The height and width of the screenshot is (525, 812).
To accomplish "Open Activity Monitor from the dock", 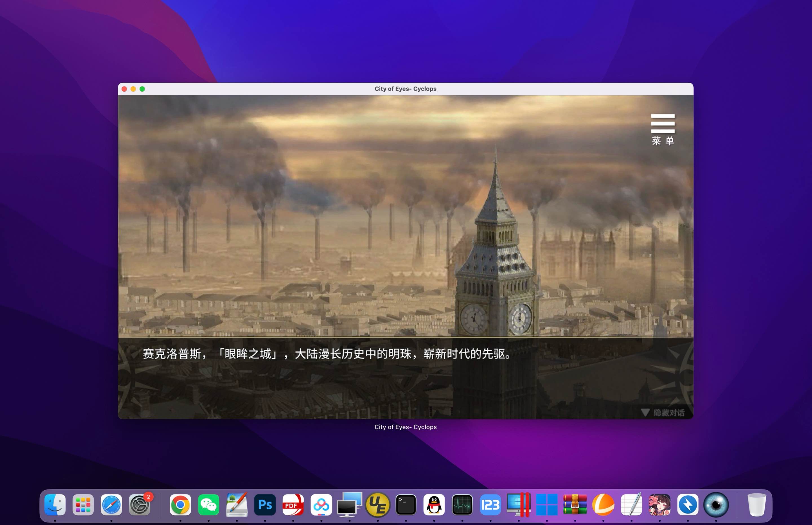I will click(x=462, y=504).
